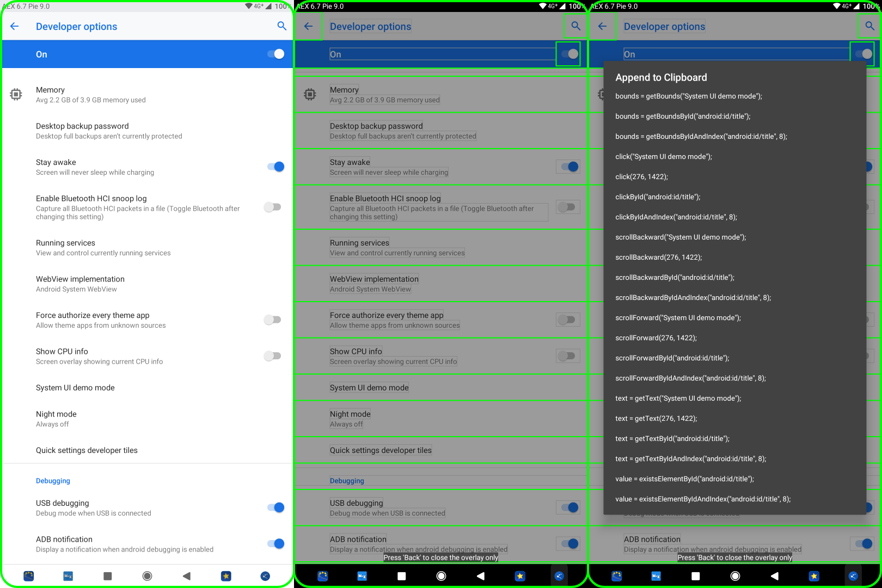Launch the blue 'M' app from navigation bar
The width and height of the screenshot is (882, 588).
68,575
